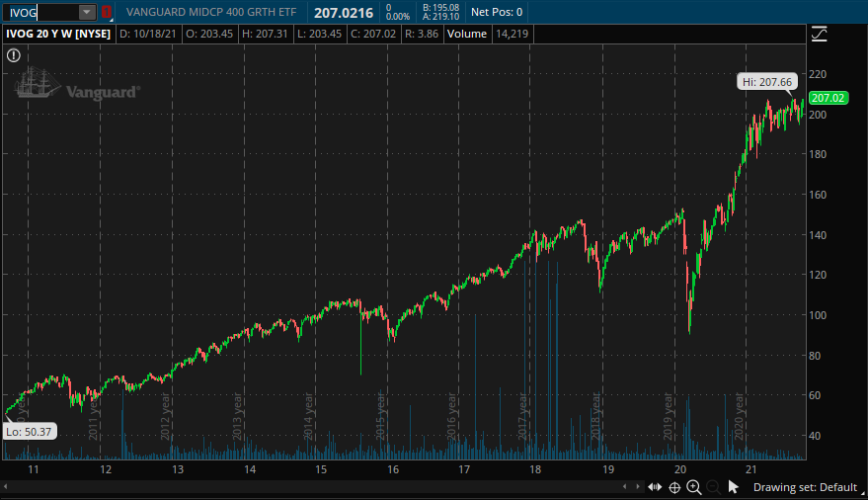868x500 pixels.
Task: Click the small scroll-right arrow beside pan icon
Action: click(637, 487)
